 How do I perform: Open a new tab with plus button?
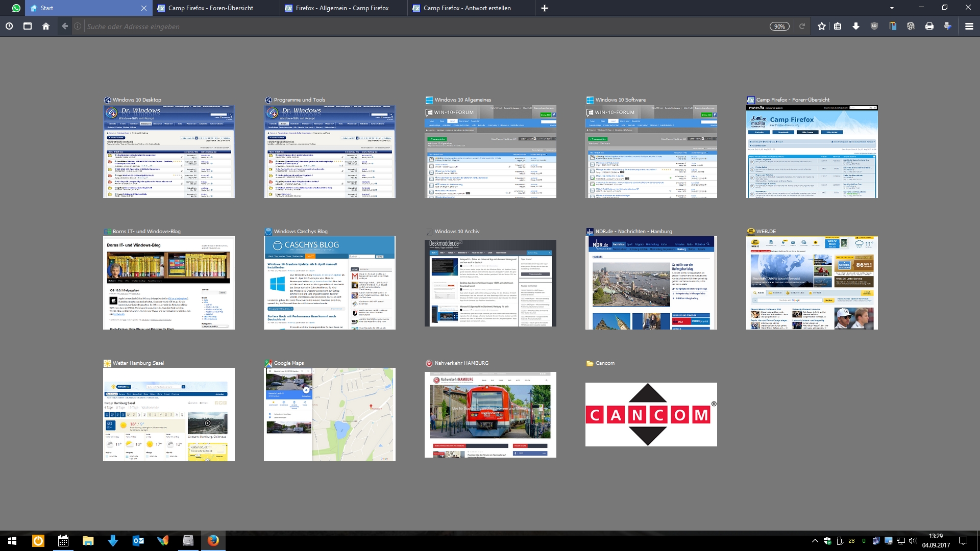point(544,8)
